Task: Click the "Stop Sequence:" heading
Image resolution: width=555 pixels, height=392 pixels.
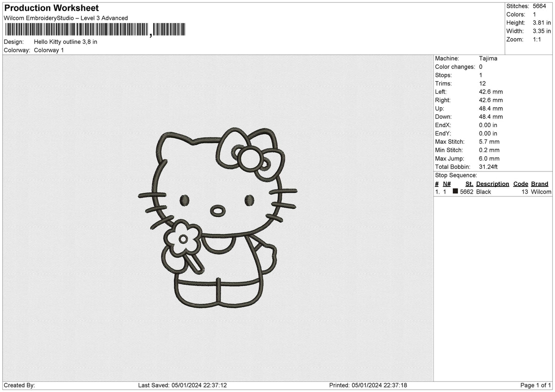Action: tap(456, 175)
